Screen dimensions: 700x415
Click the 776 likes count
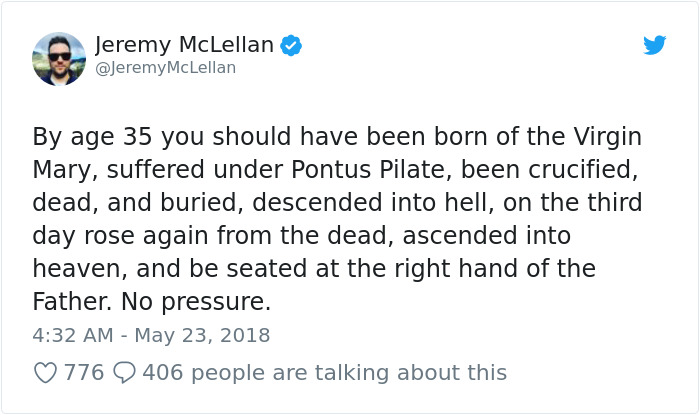[84, 373]
